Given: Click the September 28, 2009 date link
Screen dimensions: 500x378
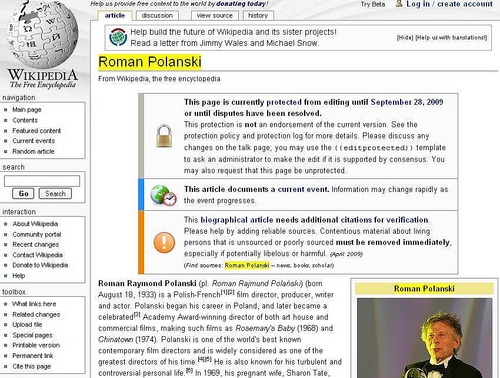Looking at the screenshot, I should (x=407, y=102).
